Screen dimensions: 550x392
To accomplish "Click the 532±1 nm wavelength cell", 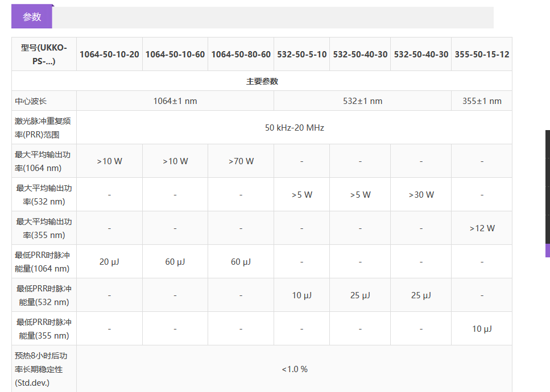I will pos(362,101).
